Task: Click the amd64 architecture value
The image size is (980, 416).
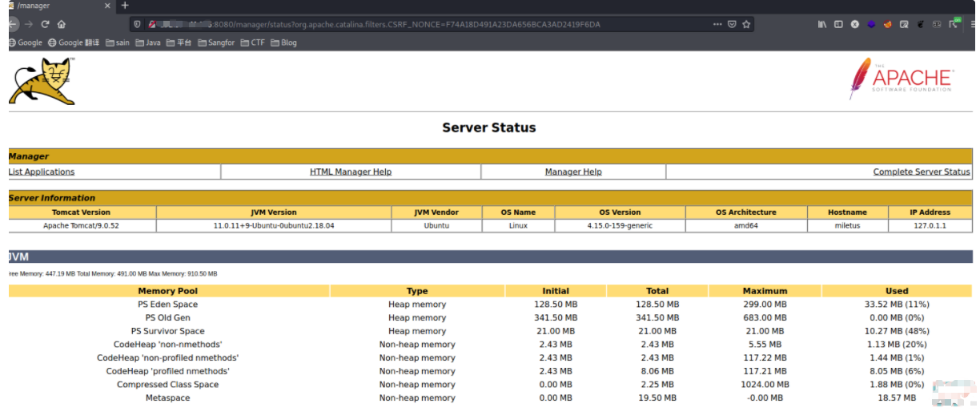Action: 745,225
